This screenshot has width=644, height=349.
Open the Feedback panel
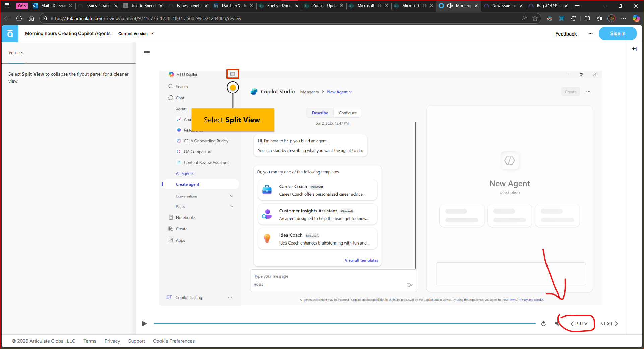(566, 34)
